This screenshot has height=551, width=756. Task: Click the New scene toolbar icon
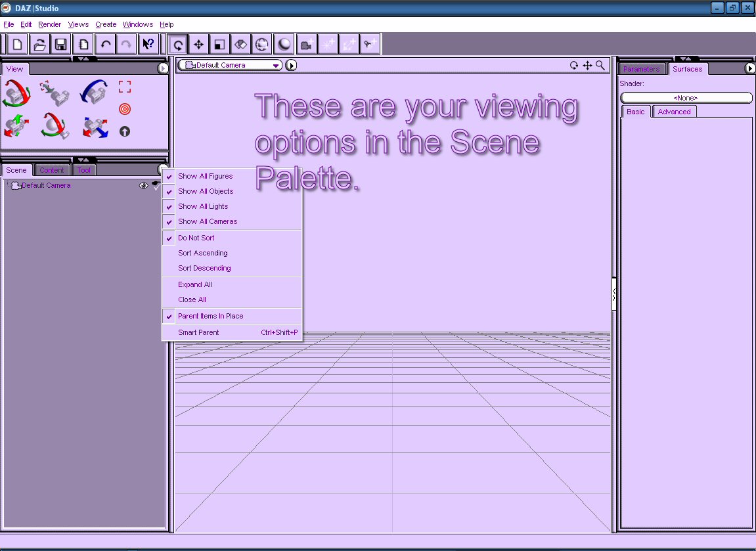(17, 45)
